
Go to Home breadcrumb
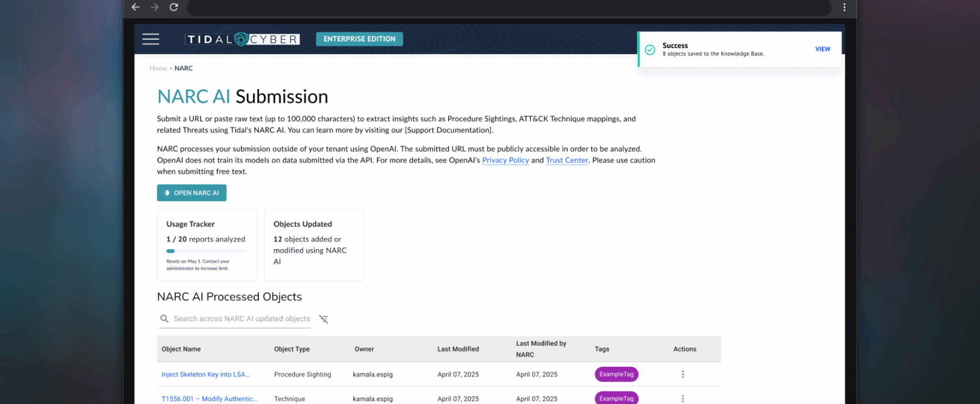158,68
